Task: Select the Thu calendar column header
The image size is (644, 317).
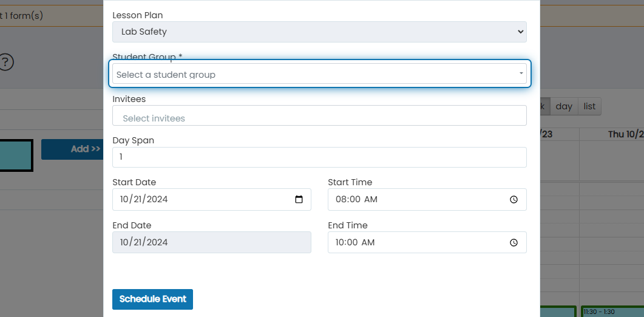Action: pyautogui.click(x=626, y=134)
